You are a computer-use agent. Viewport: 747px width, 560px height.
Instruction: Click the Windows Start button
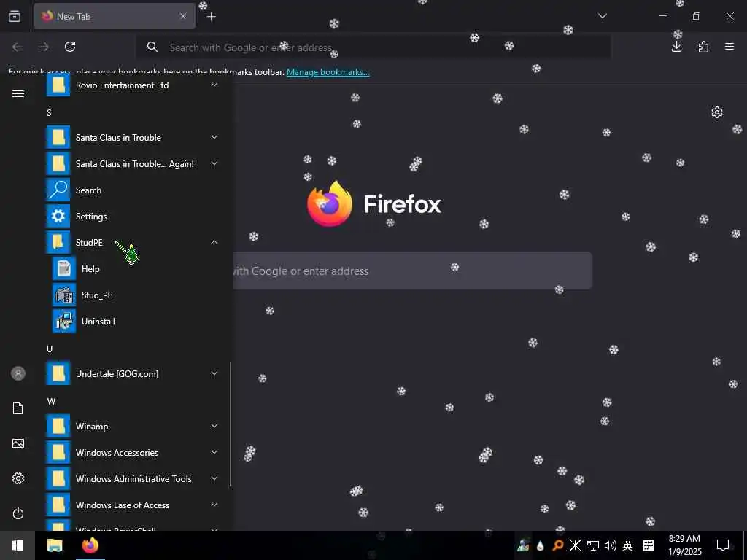point(18,545)
